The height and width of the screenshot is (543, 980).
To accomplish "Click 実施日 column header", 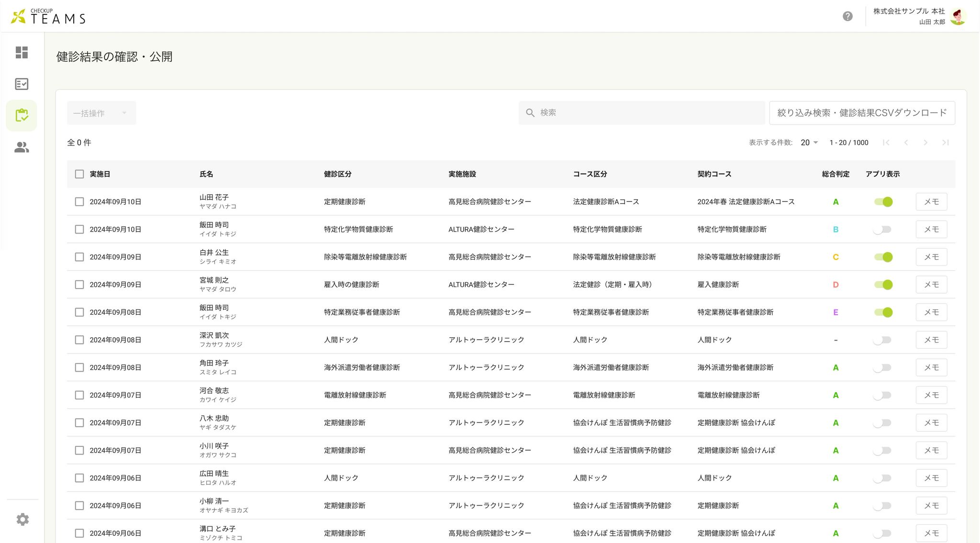I will click(100, 174).
